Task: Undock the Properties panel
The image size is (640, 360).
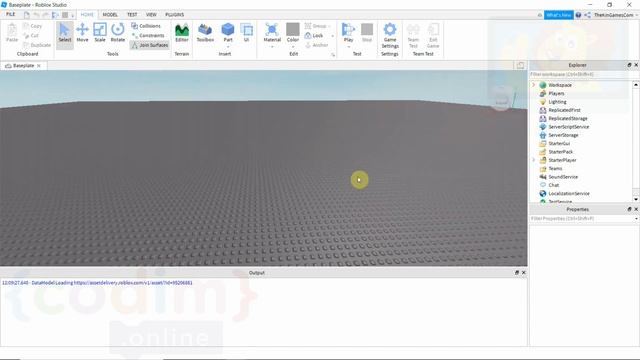Action: point(629,209)
